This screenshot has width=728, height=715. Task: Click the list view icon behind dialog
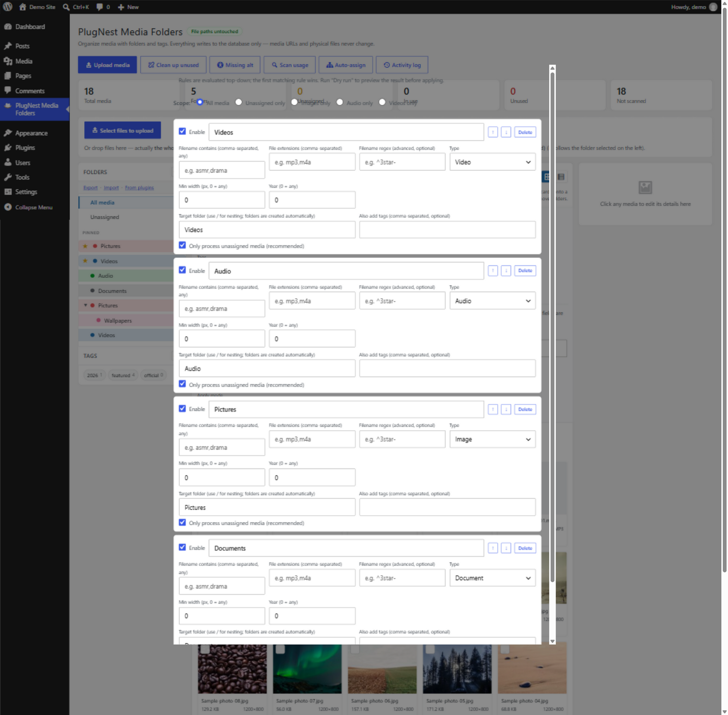click(561, 177)
